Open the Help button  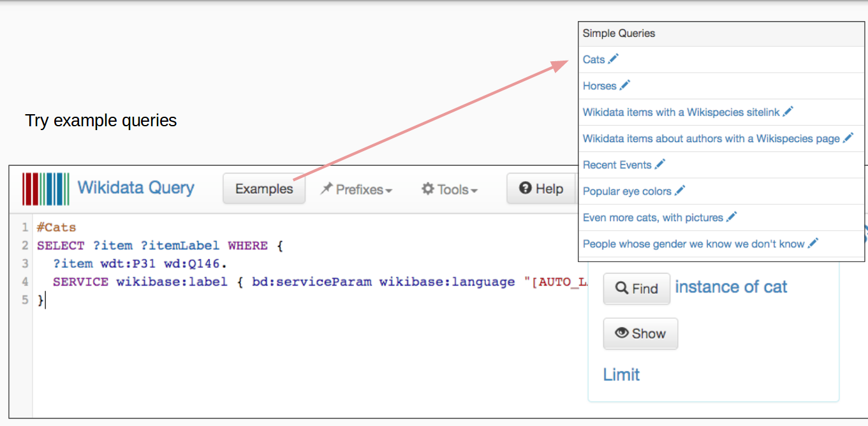coord(541,189)
